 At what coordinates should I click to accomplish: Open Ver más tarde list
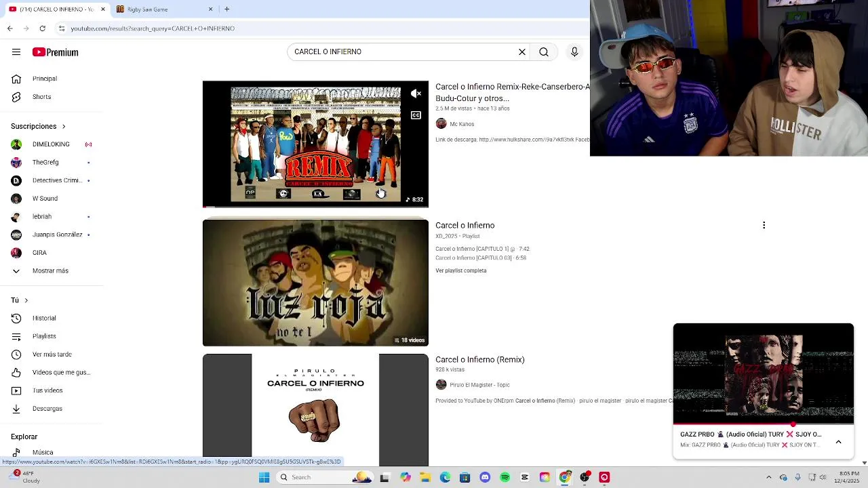pos(53,354)
